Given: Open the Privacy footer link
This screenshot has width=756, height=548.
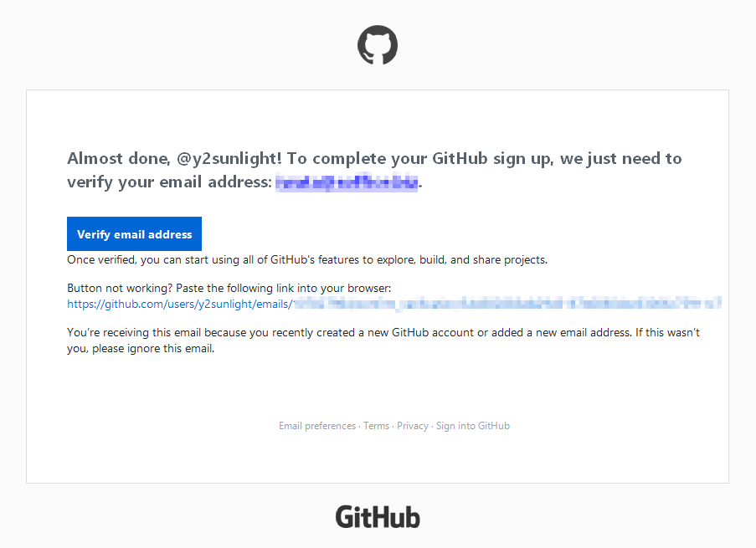Looking at the screenshot, I should tap(413, 426).
